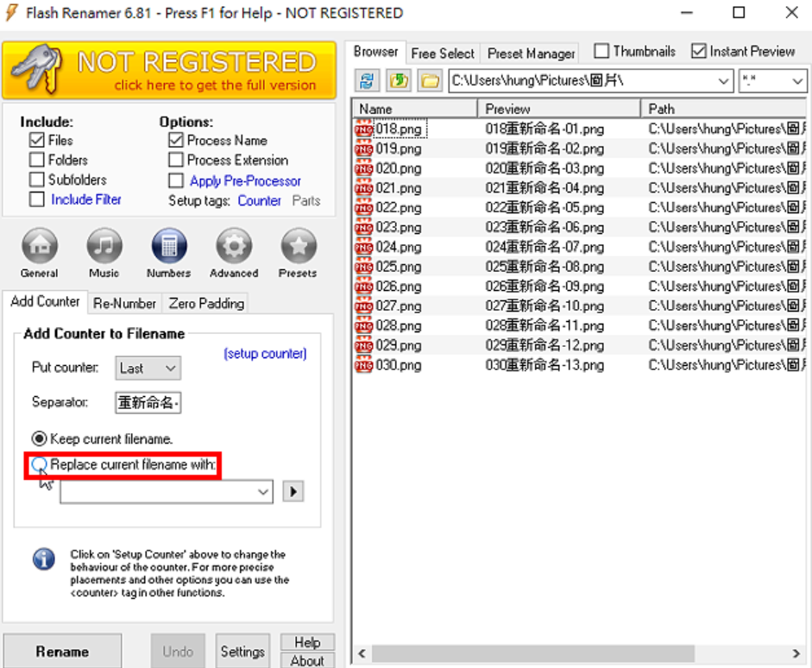Switch to the Add Counter tab
The image size is (812, 668).
point(45,302)
